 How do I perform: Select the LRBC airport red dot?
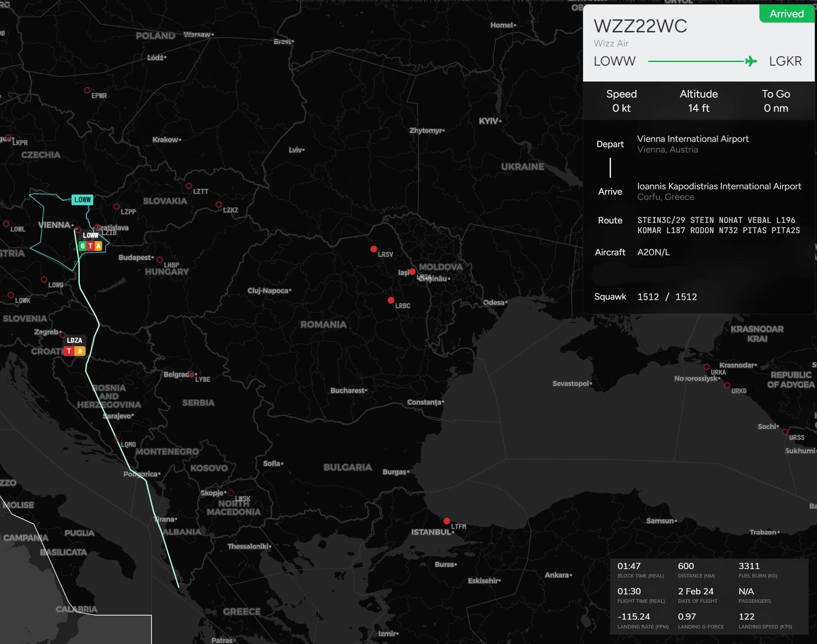(391, 301)
